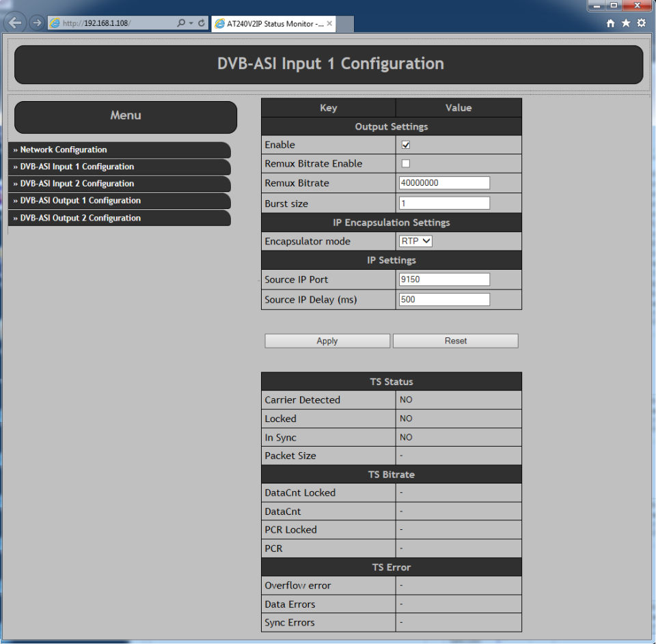
Task: Click the search magnifier icon in address bar
Action: coord(181,23)
